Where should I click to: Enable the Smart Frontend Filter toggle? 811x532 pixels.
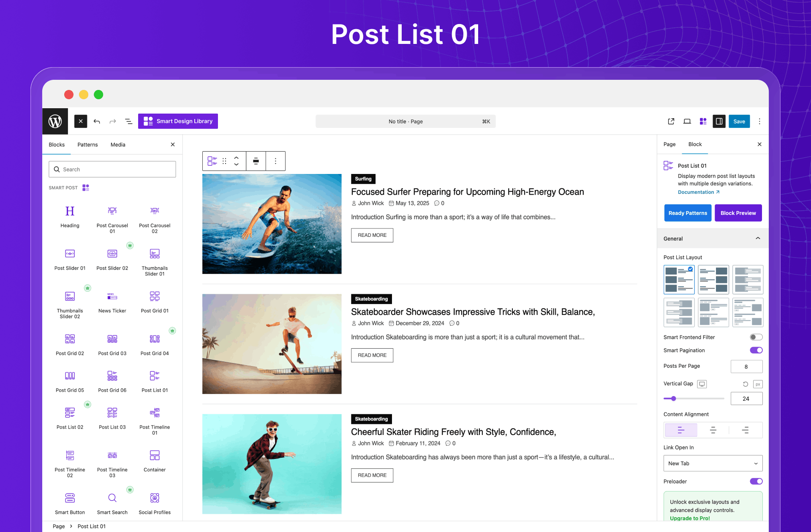756,337
